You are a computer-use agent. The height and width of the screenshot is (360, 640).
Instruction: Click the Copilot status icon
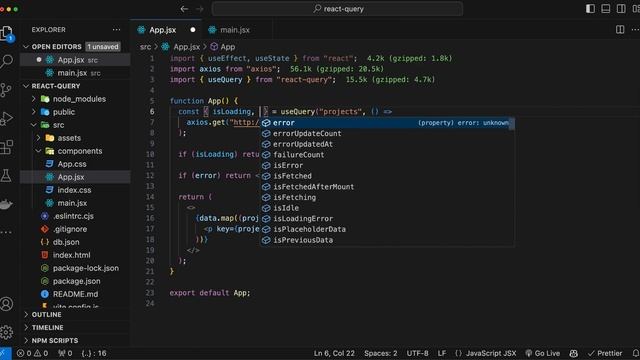pos(573,353)
